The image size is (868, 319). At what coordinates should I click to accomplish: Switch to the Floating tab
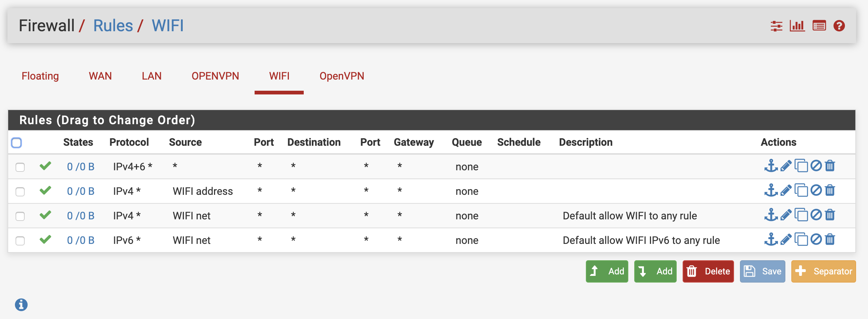point(40,76)
